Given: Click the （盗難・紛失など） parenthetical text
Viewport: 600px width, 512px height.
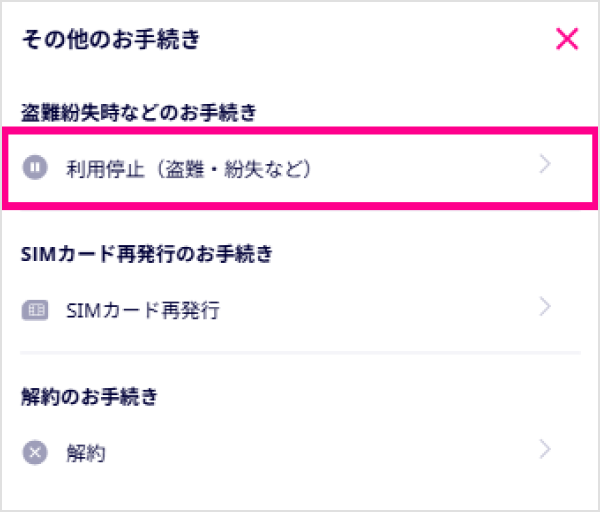Looking at the screenshot, I should tap(228, 168).
